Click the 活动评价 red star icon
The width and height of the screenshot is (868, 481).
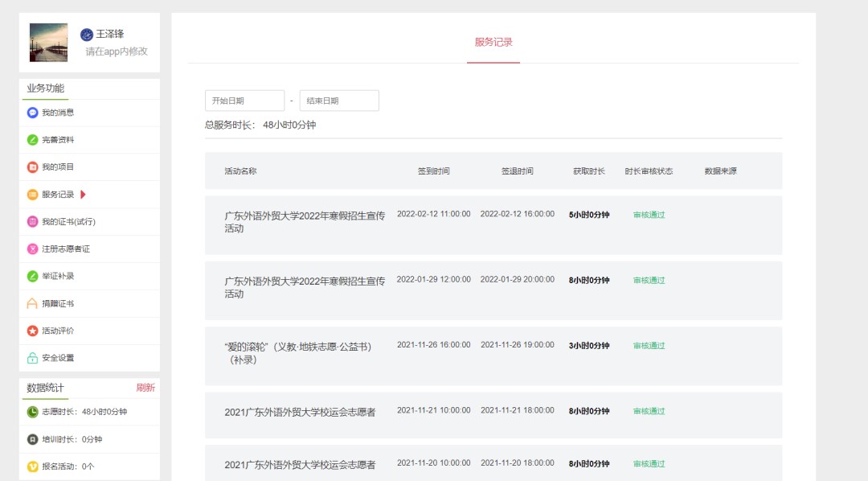point(33,331)
